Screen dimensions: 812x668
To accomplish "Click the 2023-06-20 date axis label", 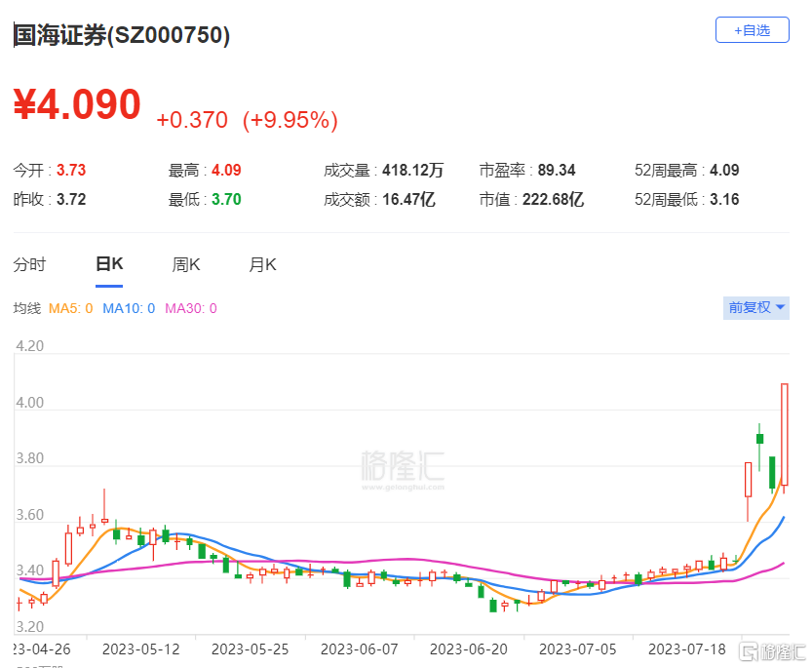I will 469,649.
